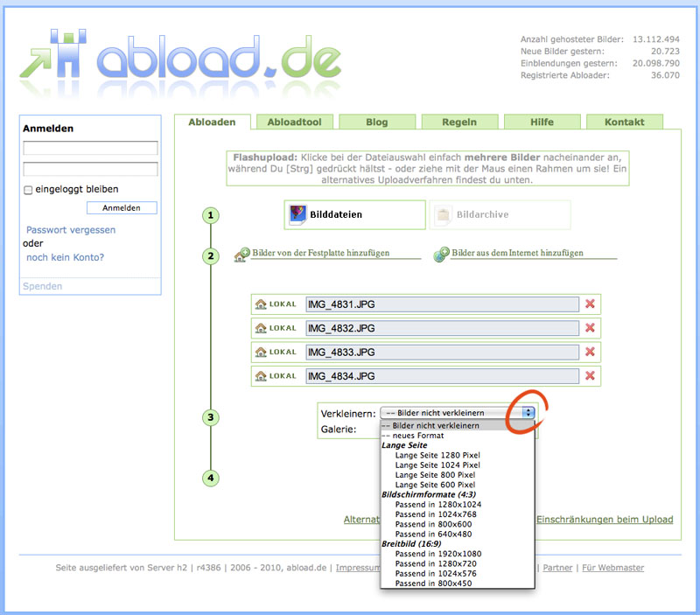Open the Verkleinern dropdown arrow
The image size is (700, 615).
coord(528,412)
